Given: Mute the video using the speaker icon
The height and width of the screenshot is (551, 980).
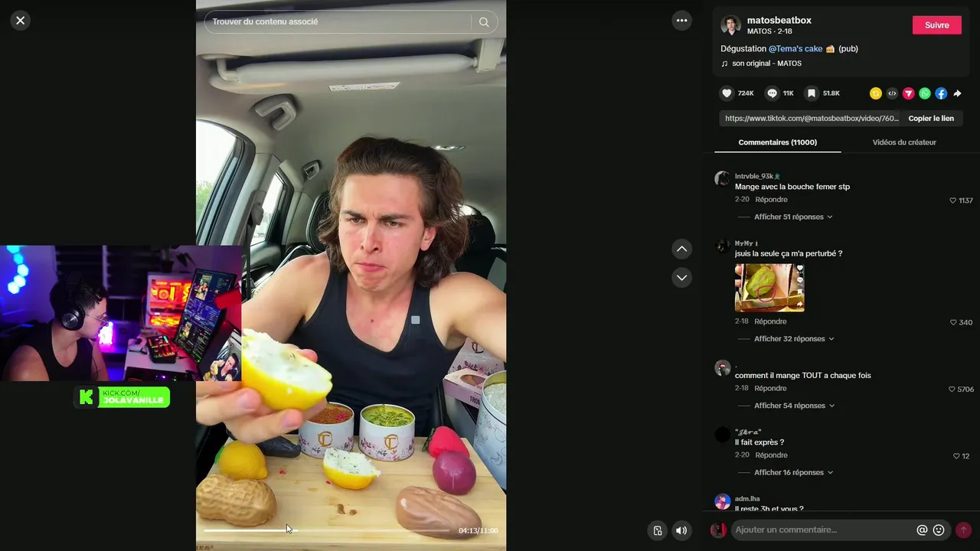Looking at the screenshot, I should point(681,530).
